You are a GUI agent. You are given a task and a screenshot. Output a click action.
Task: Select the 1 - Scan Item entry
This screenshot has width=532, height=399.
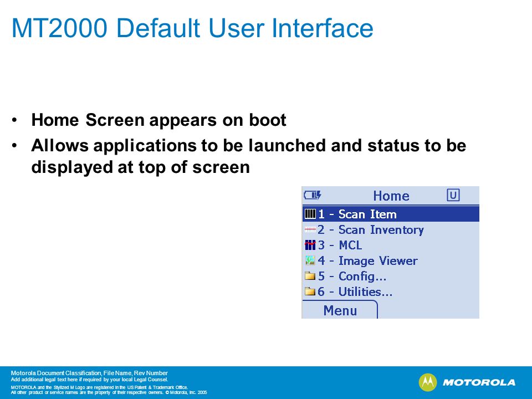coord(391,214)
